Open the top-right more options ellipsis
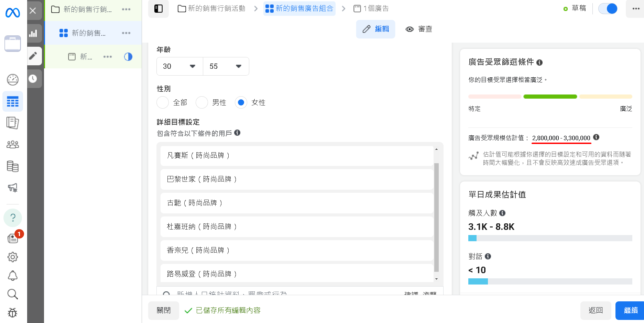The height and width of the screenshot is (323, 644). (x=636, y=9)
